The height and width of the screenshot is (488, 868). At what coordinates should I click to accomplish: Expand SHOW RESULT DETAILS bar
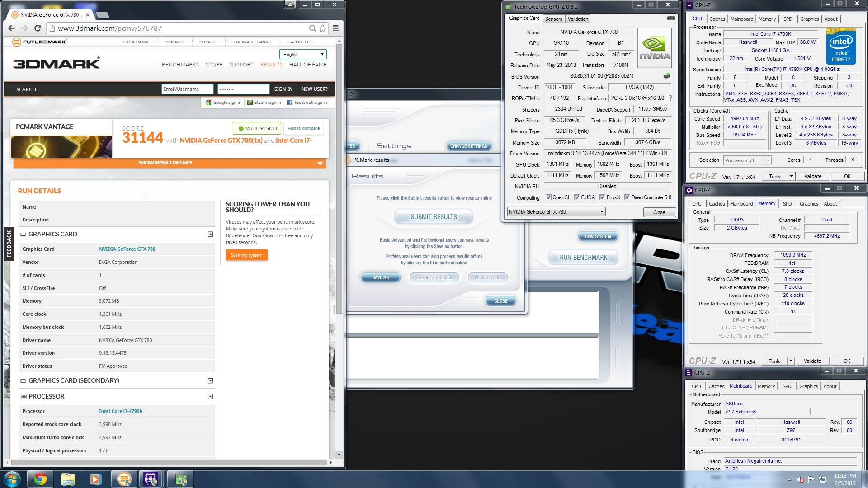(x=170, y=163)
